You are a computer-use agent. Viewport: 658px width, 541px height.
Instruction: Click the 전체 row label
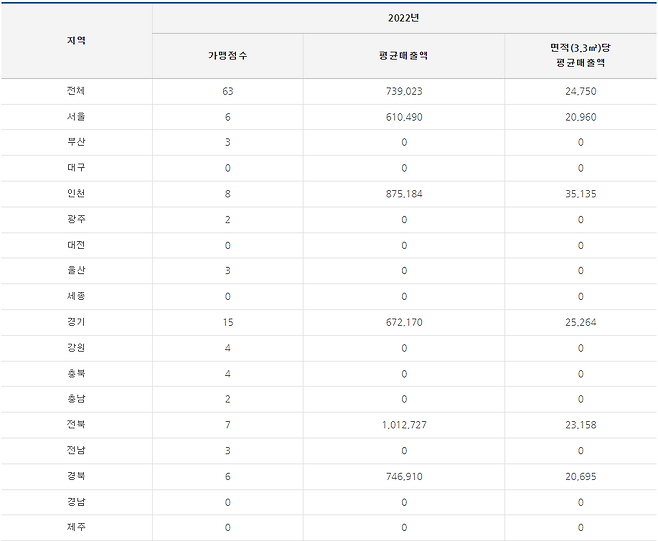76,91
